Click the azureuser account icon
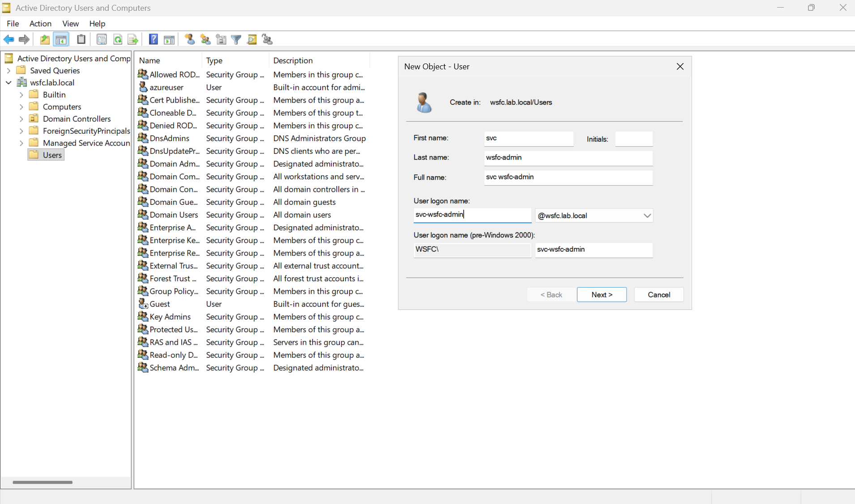Viewport: 855px width, 504px height. (143, 87)
